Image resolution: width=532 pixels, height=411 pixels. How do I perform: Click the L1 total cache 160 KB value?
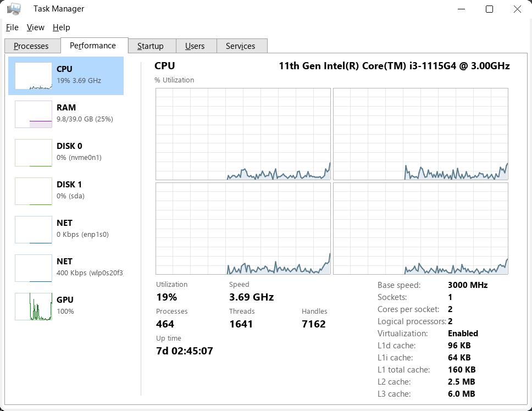(462, 370)
